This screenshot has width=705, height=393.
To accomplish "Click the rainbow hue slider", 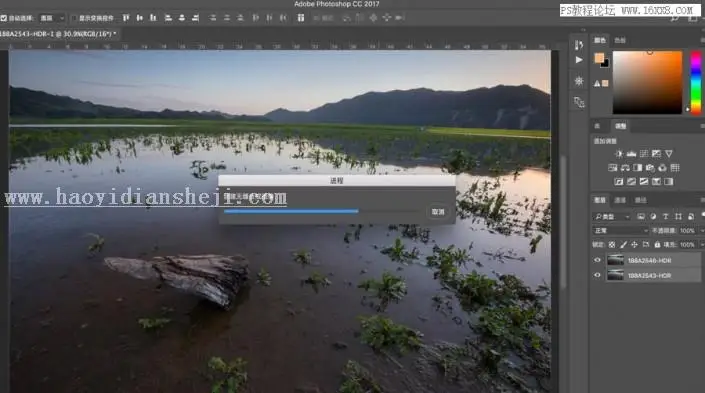I will pyautogui.click(x=696, y=83).
